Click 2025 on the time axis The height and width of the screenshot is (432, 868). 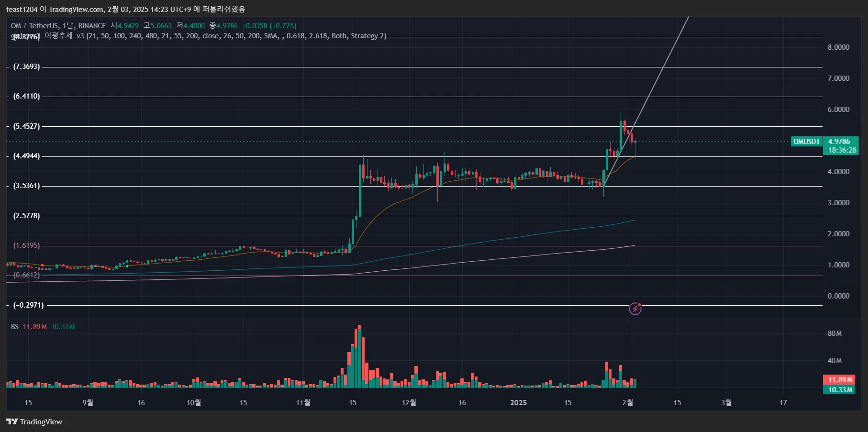pos(519,403)
